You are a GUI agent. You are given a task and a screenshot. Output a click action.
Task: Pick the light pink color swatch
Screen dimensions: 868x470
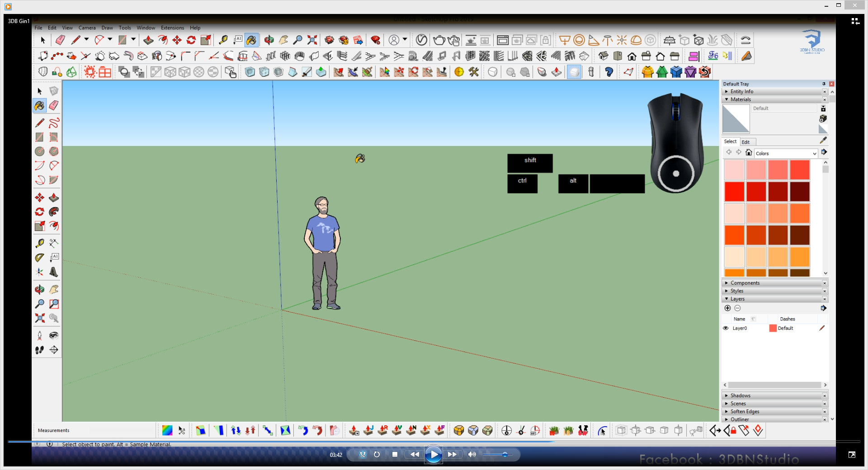coord(734,170)
